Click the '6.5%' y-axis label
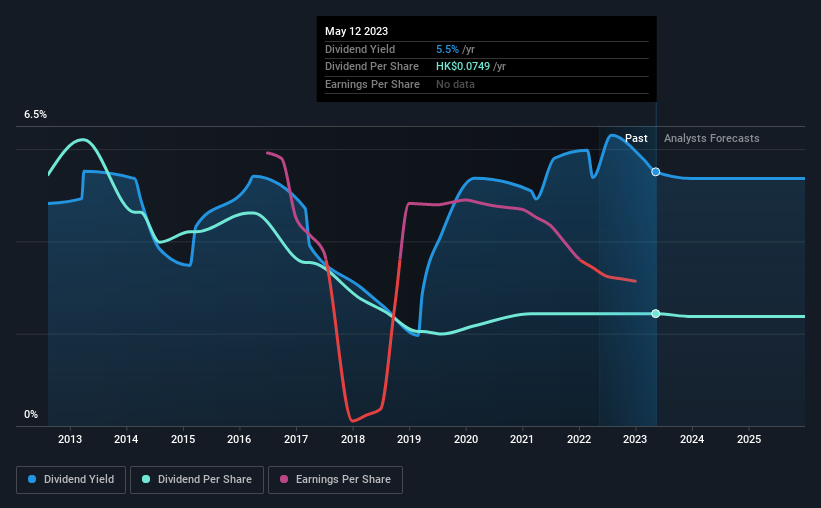Image resolution: width=821 pixels, height=508 pixels. click(x=35, y=115)
